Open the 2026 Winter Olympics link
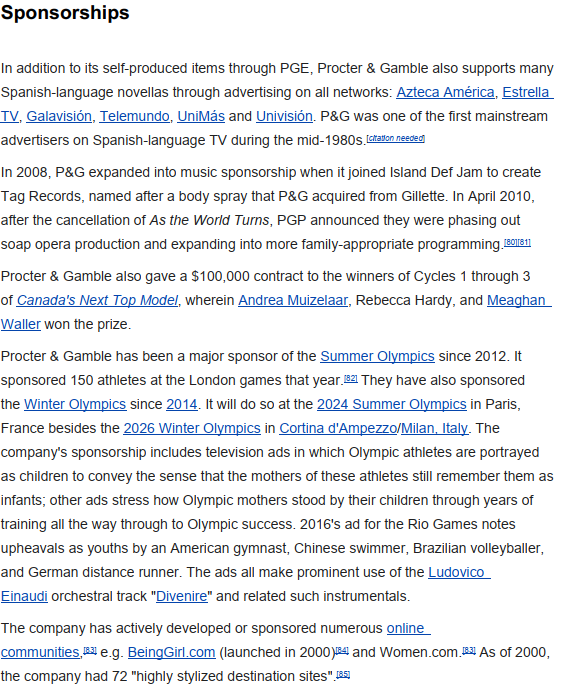 192,428
